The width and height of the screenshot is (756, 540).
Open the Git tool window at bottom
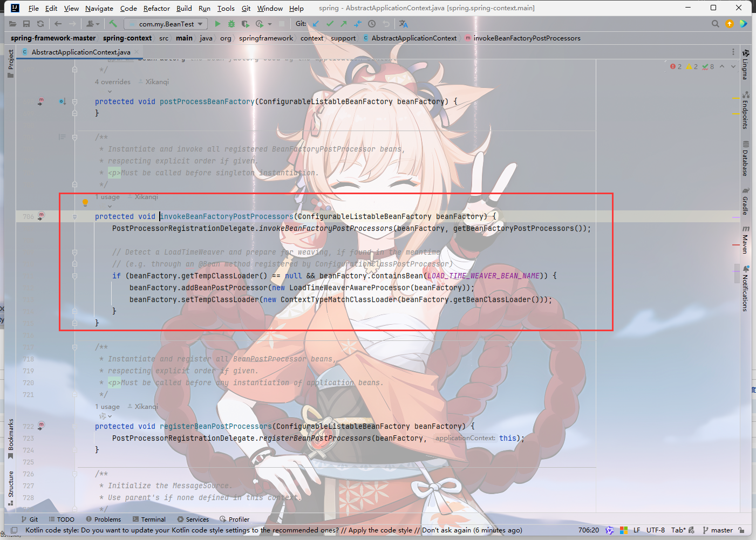(x=30, y=520)
